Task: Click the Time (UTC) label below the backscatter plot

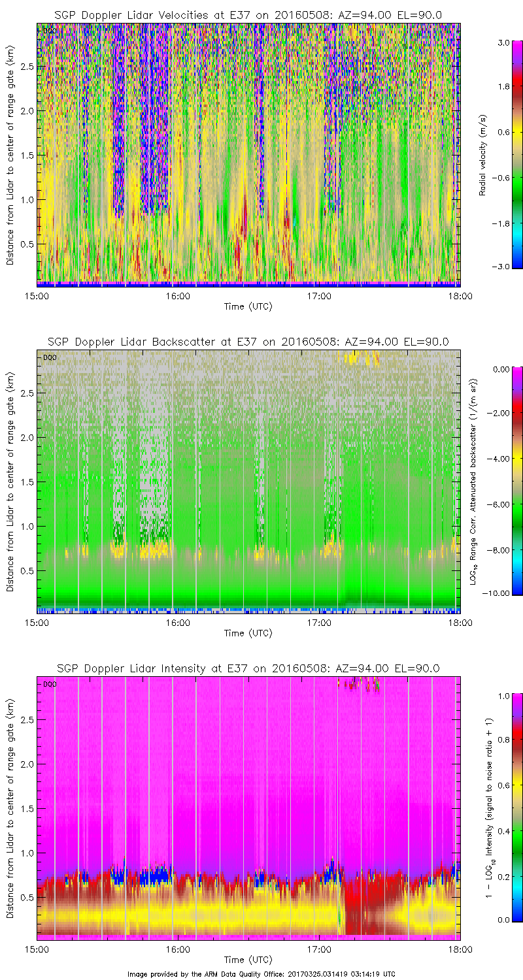Action: [x=248, y=633]
